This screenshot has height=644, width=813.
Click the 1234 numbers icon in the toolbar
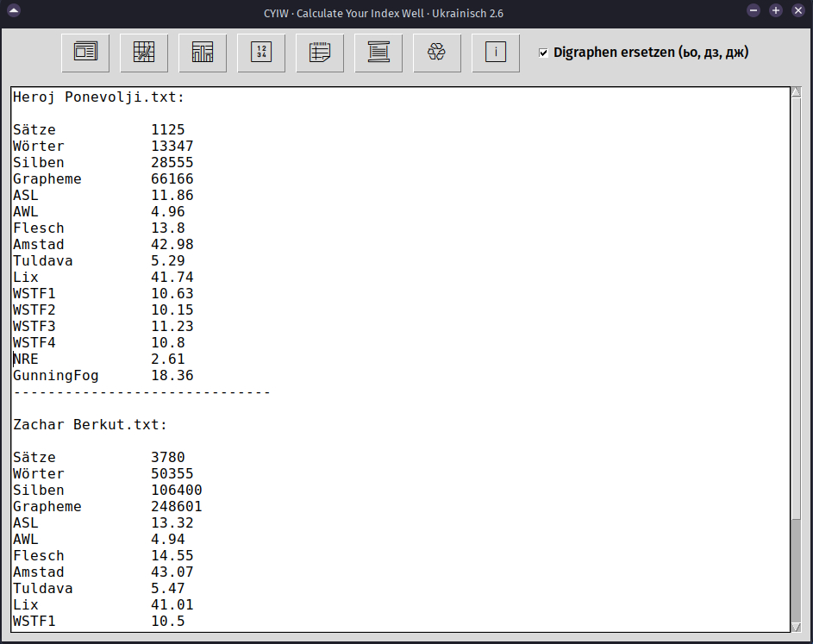[x=261, y=53]
